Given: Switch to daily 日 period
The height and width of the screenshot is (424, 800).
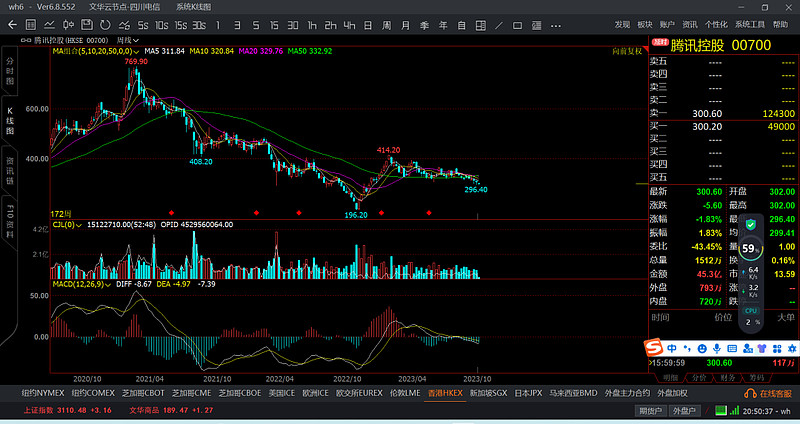Looking at the screenshot, I should coord(368,25).
